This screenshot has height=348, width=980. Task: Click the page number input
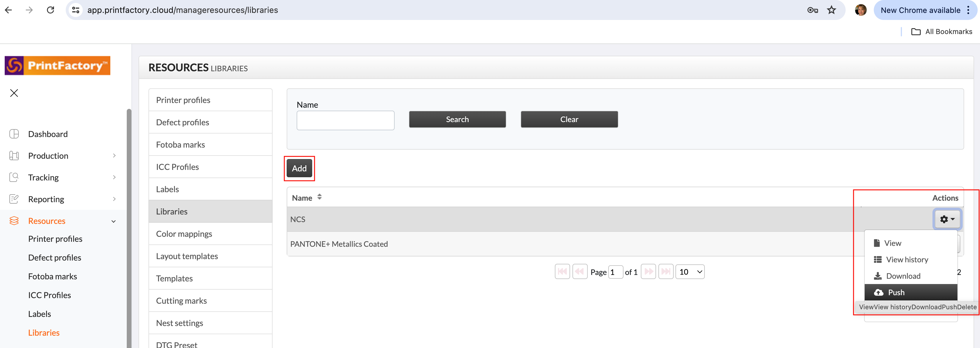[615, 272]
